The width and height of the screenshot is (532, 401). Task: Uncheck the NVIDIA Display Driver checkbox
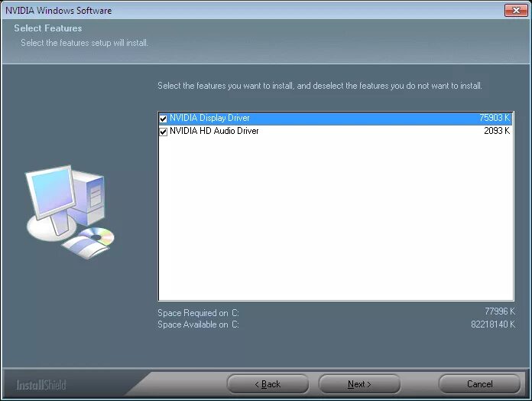click(164, 119)
